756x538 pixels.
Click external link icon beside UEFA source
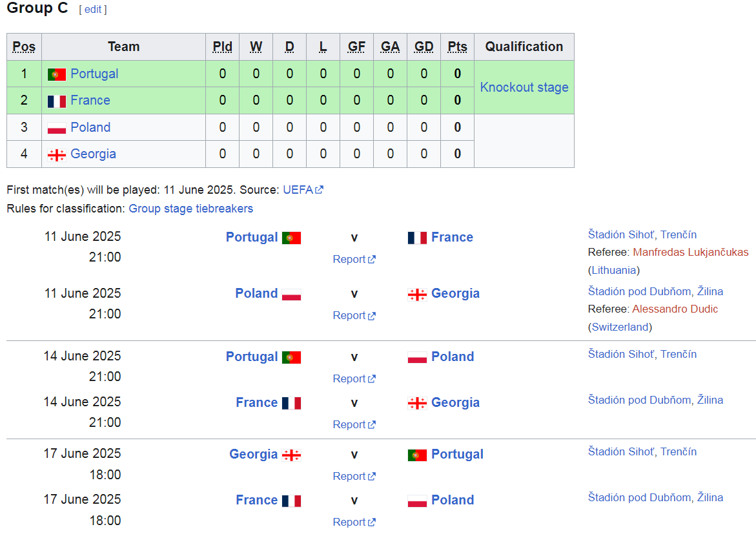click(x=319, y=190)
